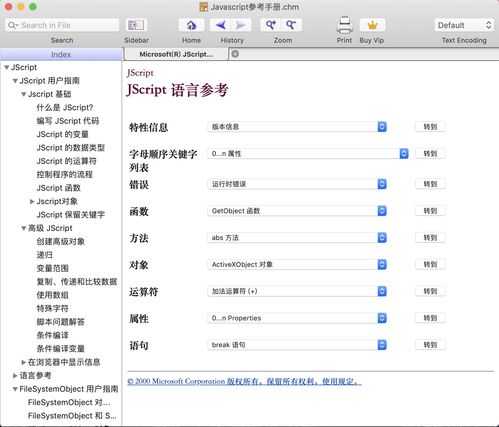Image resolution: width=499 pixels, height=427 pixels.
Task: Click 转到 button beside ActiveXObject 对象
Action: [x=430, y=264]
